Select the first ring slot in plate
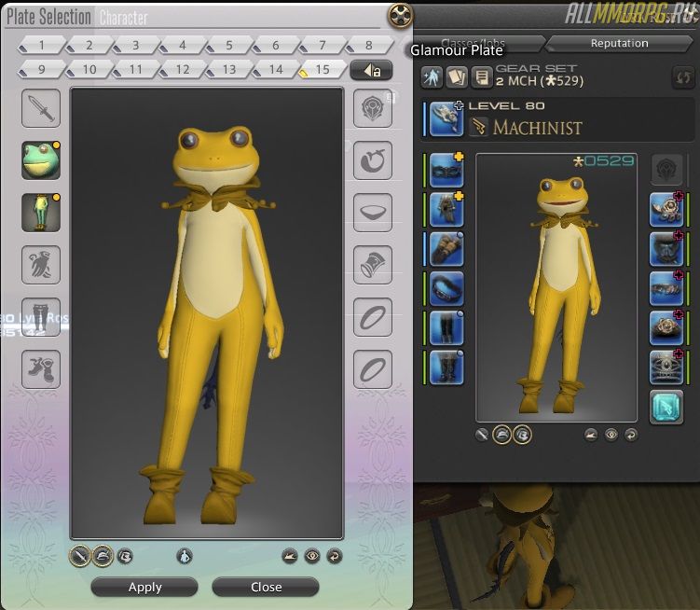This screenshot has height=610, width=700. [x=373, y=317]
